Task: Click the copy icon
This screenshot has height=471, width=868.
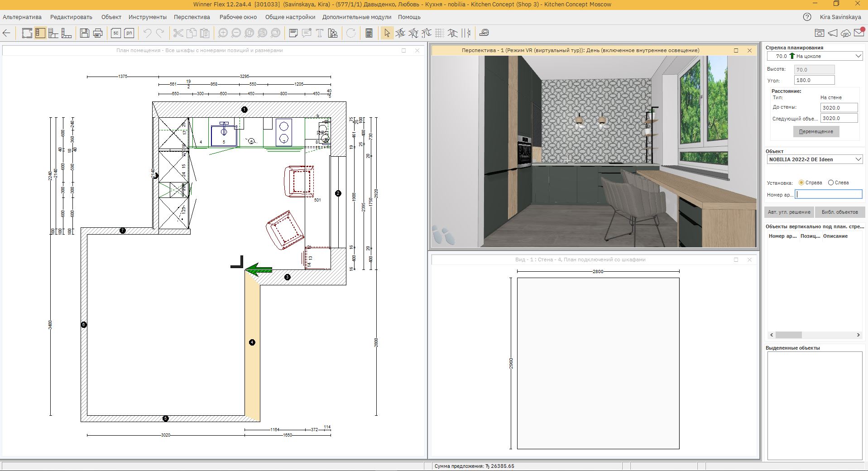Action: (192, 33)
